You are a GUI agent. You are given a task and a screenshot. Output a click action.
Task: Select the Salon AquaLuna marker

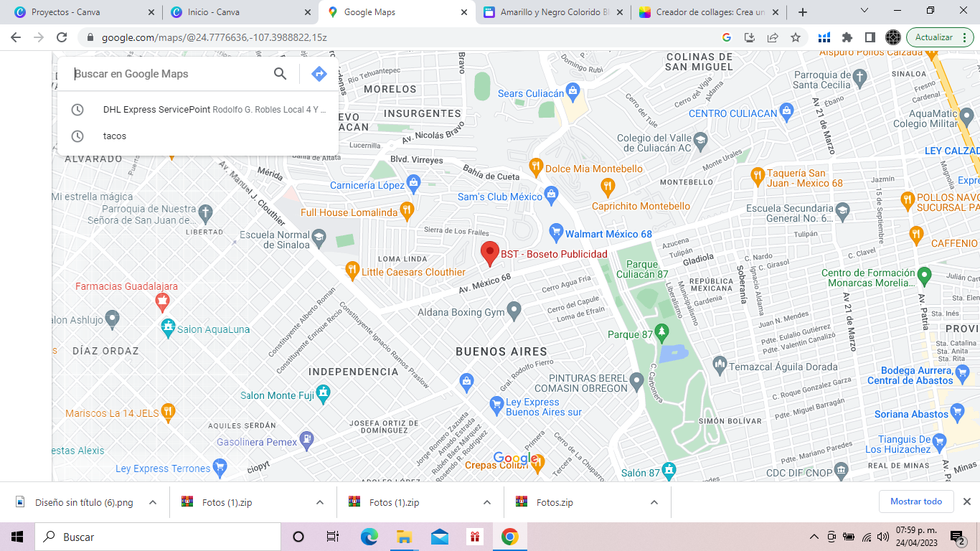click(168, 328)
